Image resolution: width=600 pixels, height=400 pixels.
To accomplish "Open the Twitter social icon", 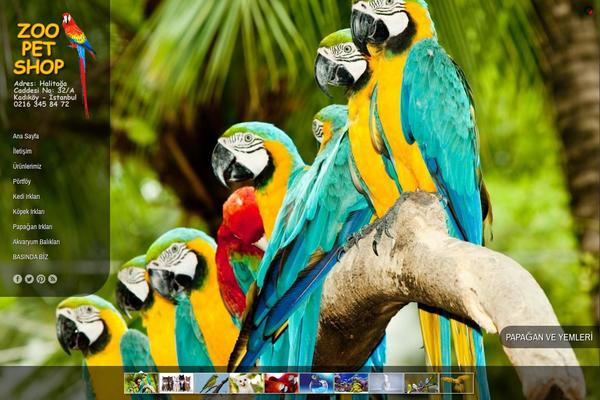I will point(29,279).
